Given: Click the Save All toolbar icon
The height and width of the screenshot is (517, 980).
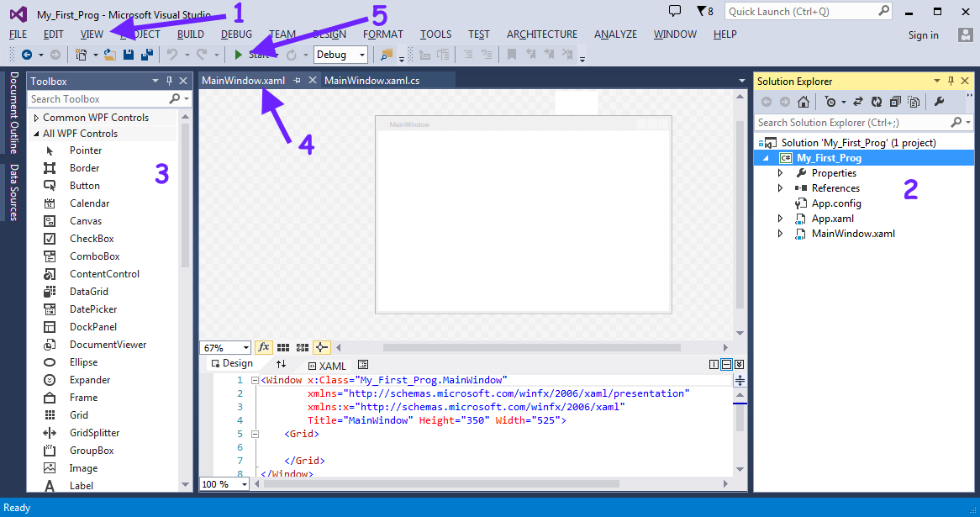Looking at the screenshot, I should tap(146, 55).
